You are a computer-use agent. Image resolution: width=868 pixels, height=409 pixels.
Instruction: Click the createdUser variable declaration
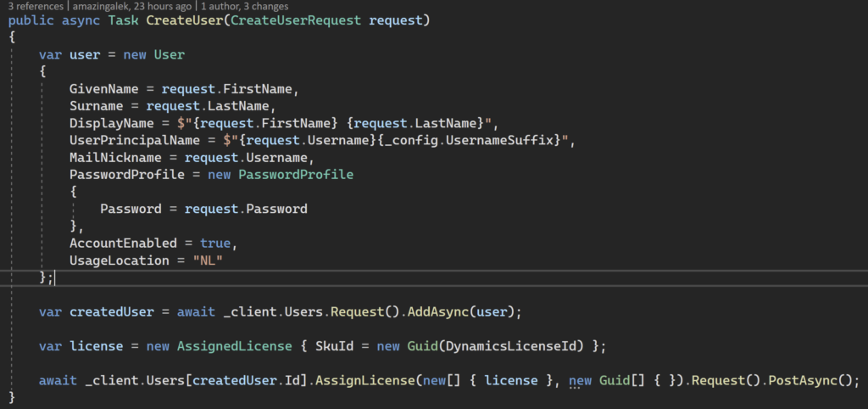tap(112, 312)
